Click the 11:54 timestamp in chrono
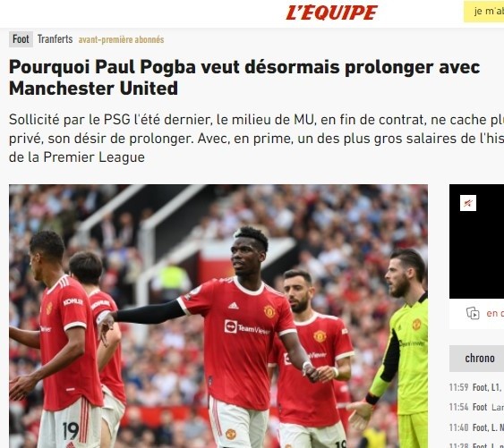The image size is (504, 448). (458, 407)
